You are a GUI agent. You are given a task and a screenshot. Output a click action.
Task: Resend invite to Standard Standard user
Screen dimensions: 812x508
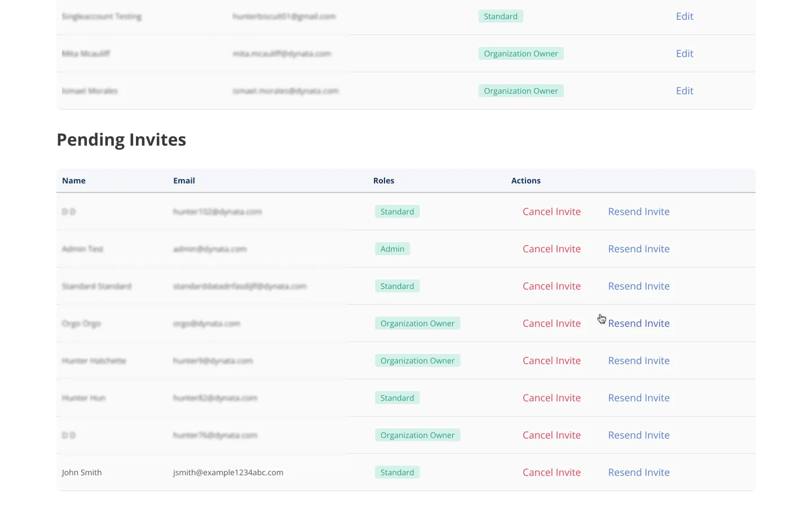point(638,286)
